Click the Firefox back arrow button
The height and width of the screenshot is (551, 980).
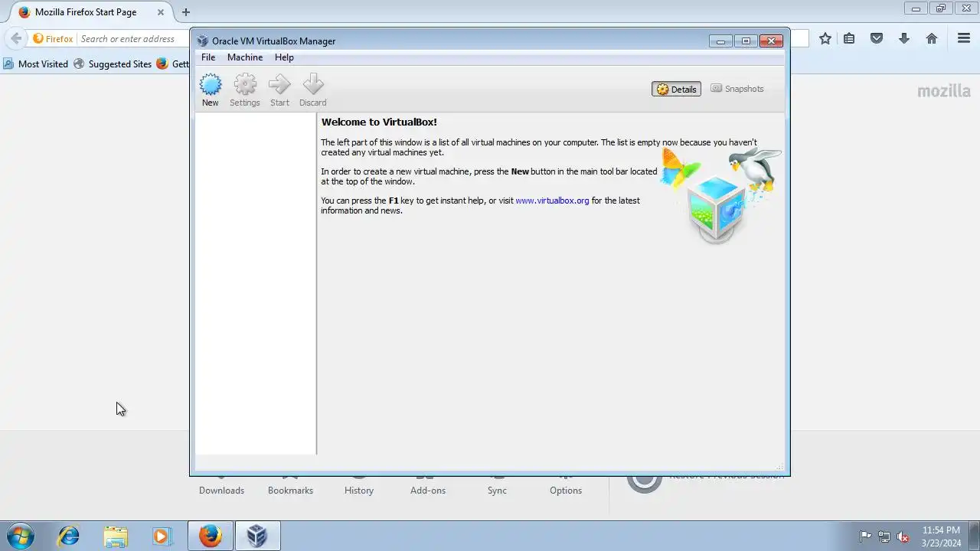tap(16, 38)
